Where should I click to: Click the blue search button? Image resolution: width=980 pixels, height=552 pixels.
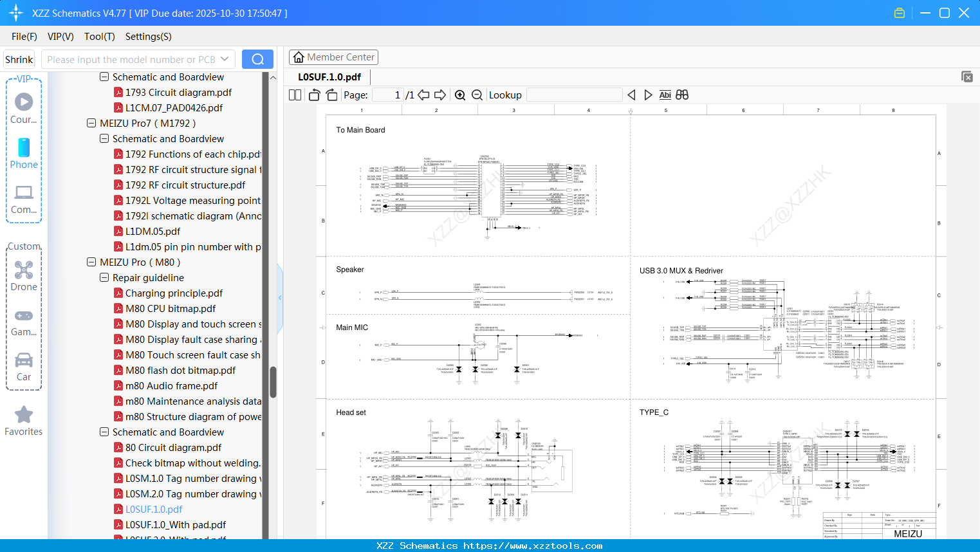(257, 59)
